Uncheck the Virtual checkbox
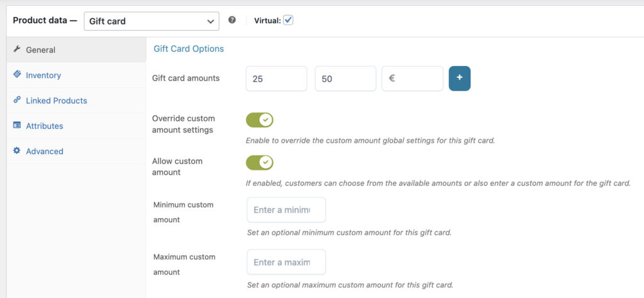Viewport: 644px width, 298px height. 288,20
